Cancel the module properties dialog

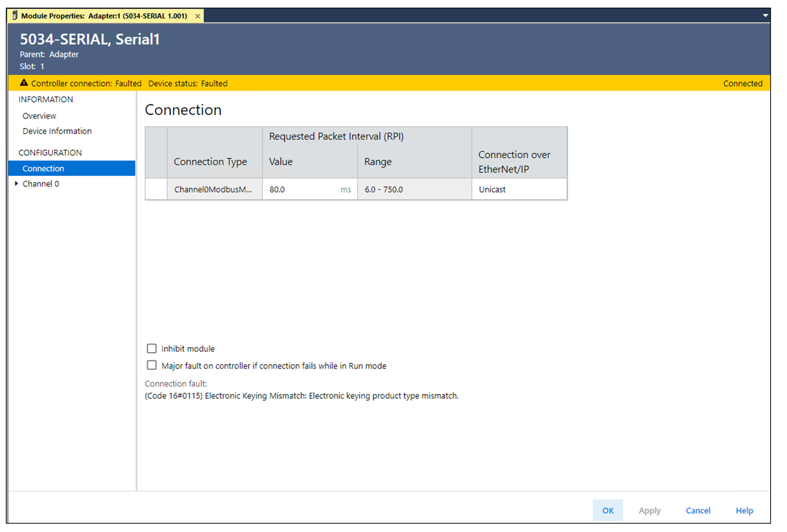698,510
